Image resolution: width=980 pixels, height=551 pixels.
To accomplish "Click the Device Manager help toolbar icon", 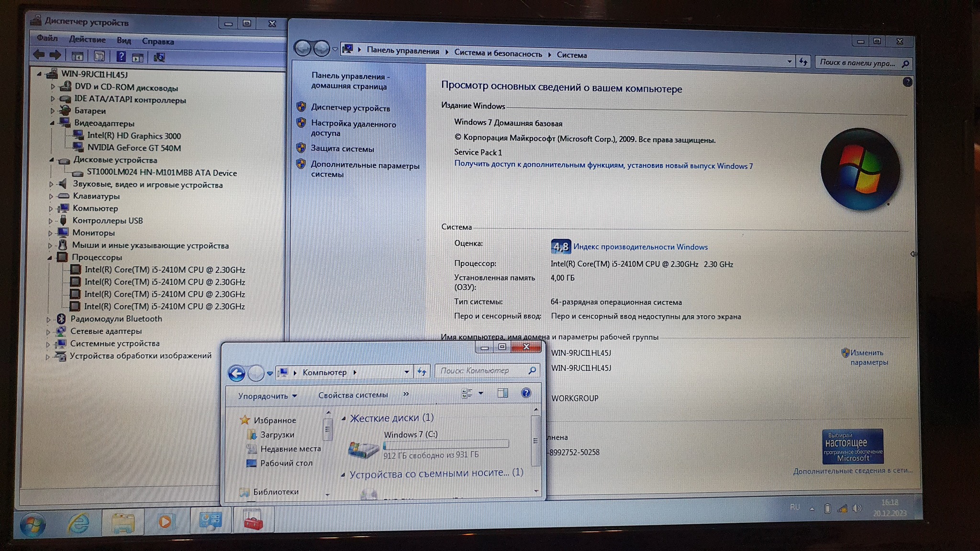I will click(121, 56).
